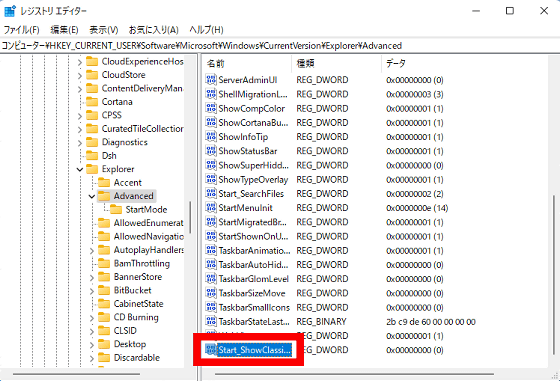Open the ヘルプ(H) menu
Image resolution: width=560 pixels, height=381 pixels.
pyautogui.click(x=206, y=30)
